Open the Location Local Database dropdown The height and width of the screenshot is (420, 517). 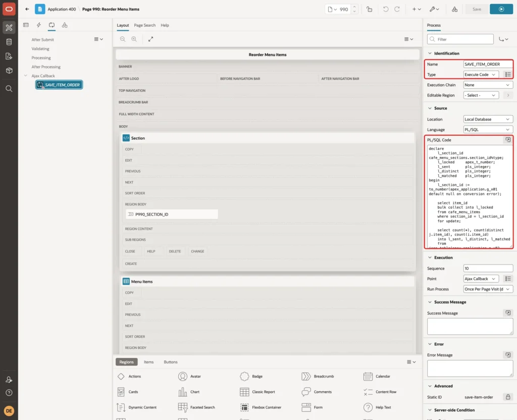(x=488, y=119)
